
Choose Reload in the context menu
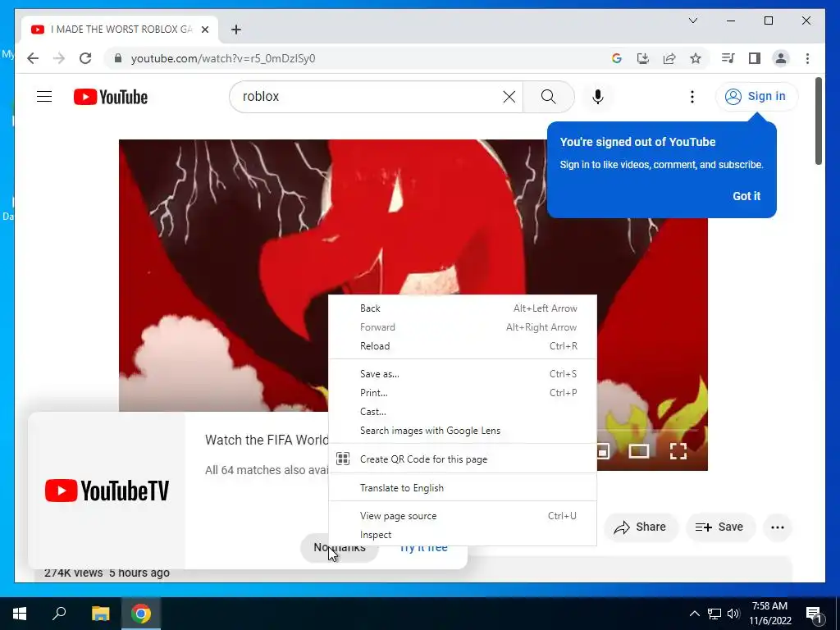pyautogui.click(x=463, y=346)
